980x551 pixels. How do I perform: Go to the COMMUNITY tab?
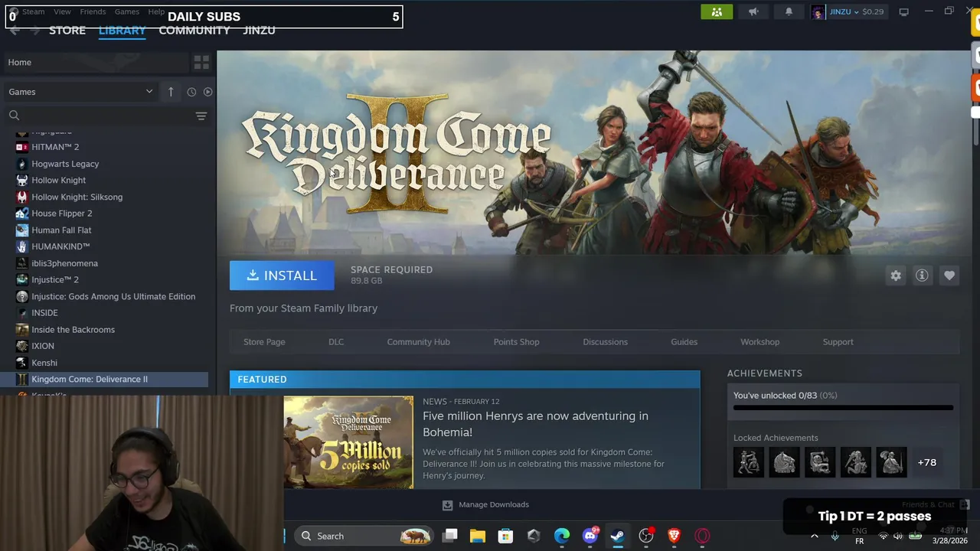194,31
